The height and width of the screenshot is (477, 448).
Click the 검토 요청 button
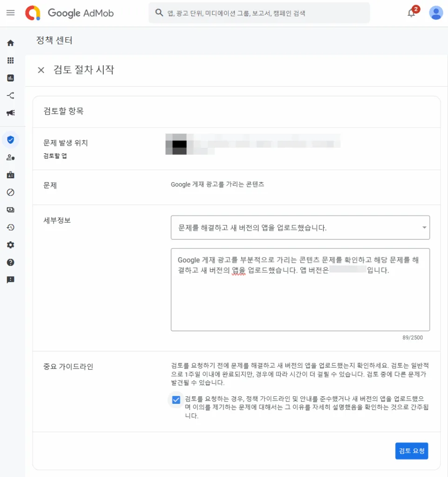click(412, 451)
